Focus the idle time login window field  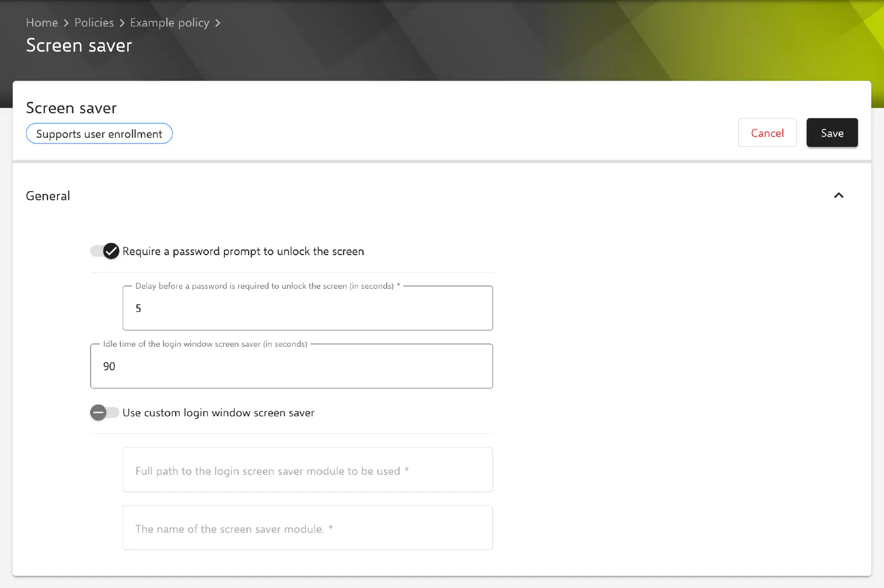click(292, 366)
